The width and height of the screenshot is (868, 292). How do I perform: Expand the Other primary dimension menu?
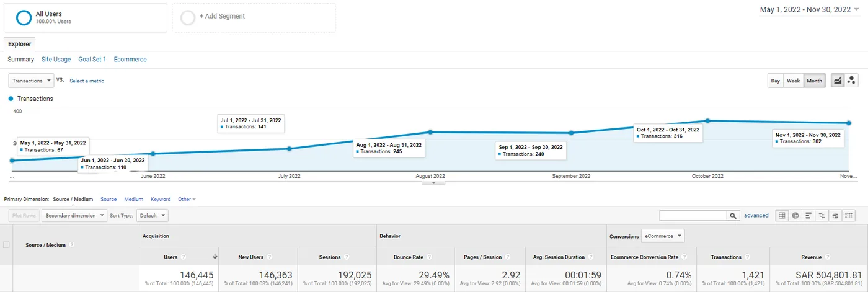(187, 200)
